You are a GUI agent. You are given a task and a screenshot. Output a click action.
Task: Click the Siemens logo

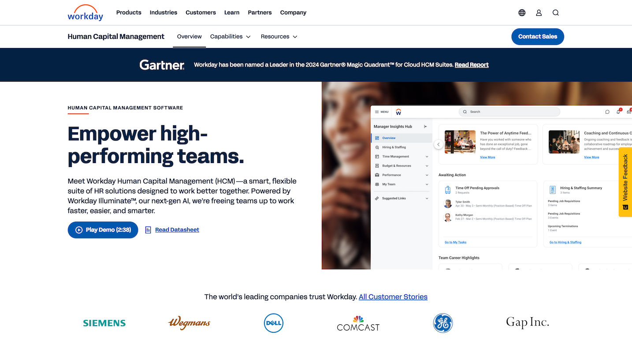104,323
